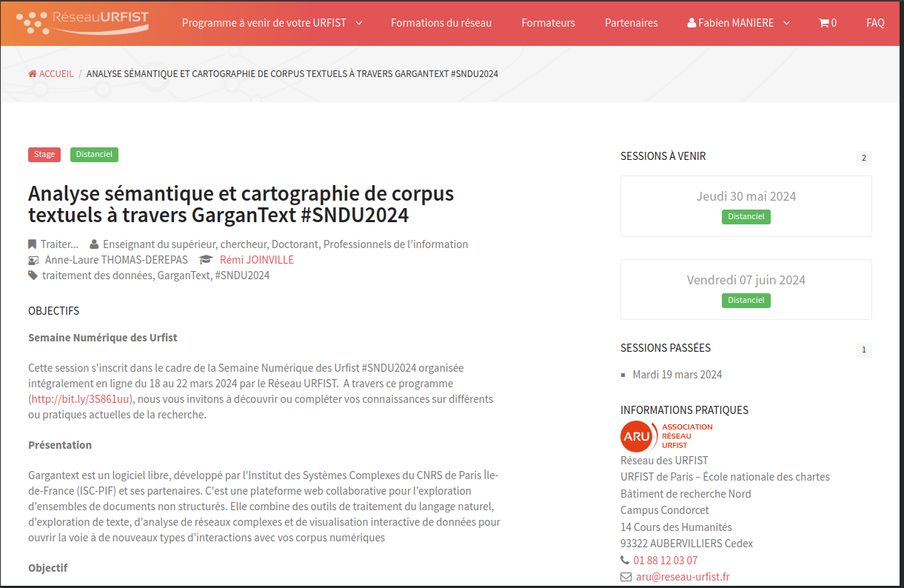Click Distanciel badge under 07 juin session
This screenshot has height=588, width=904.
[746, 301]
